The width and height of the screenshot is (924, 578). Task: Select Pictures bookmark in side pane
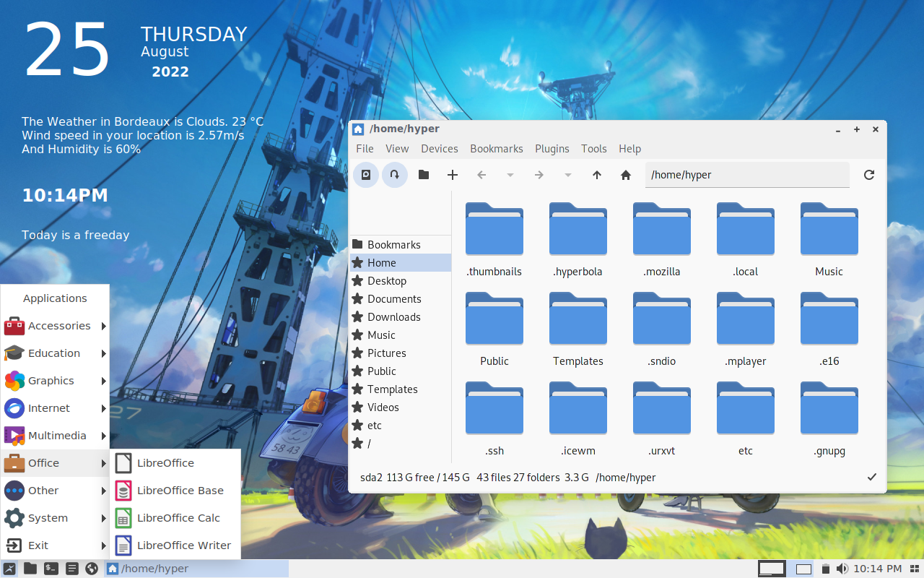coord(401,353)
